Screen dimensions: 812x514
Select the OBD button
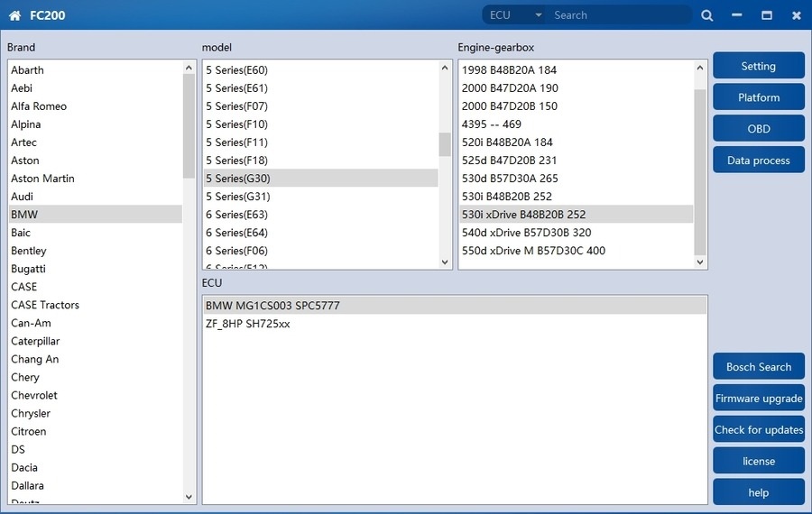pos(758,129)
